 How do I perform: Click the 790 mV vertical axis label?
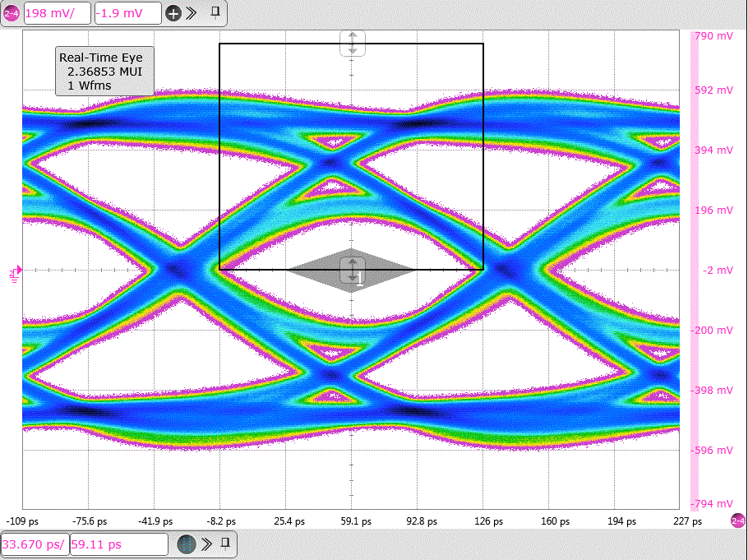pos(713,36)
